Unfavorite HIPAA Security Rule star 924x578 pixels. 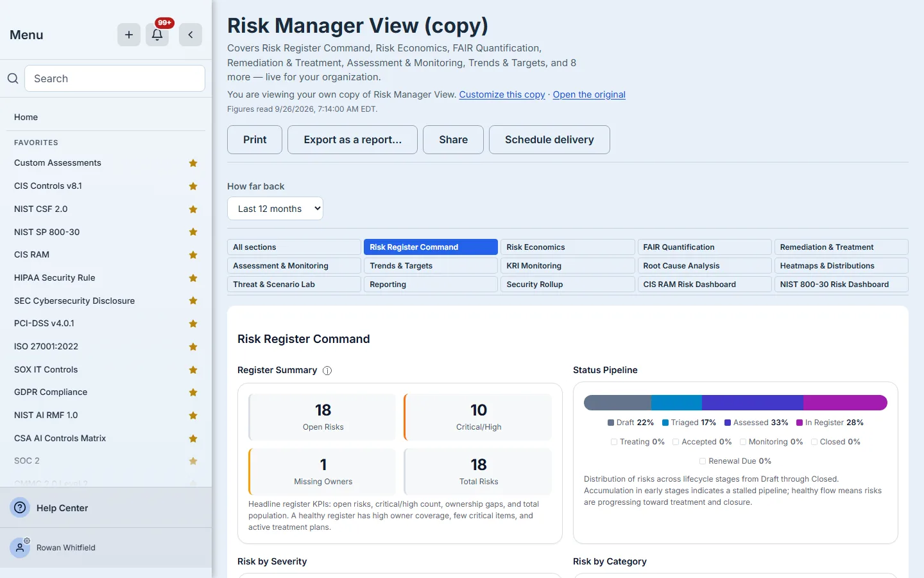pyautogui.click(x=193, y=278)
